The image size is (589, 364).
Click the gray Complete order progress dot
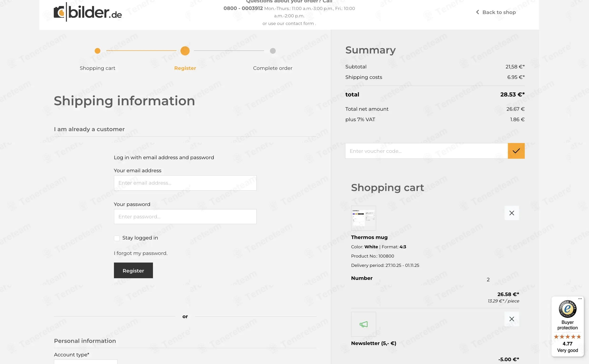point(273,51)
